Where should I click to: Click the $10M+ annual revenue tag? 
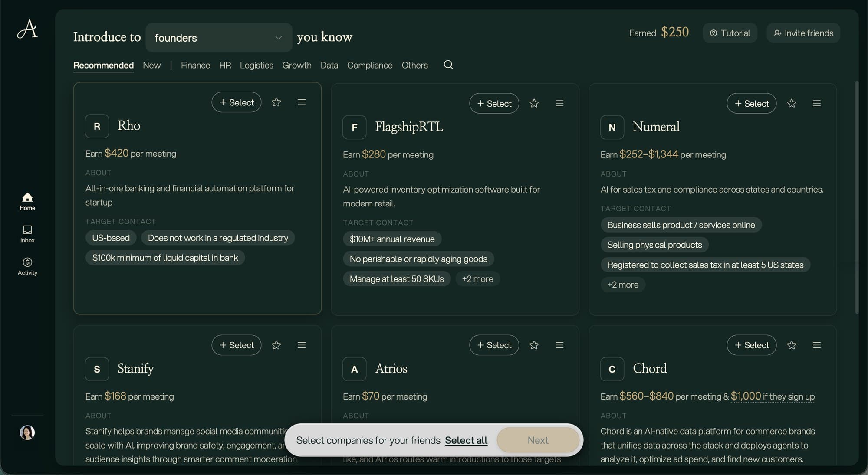[x=392, y=239]
